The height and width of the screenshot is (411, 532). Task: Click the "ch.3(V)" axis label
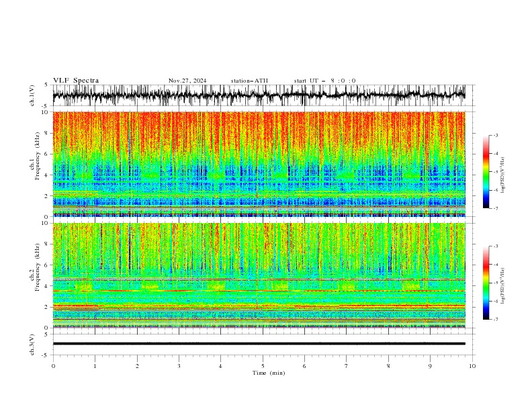pyautogui.click(x=32, y=345)
